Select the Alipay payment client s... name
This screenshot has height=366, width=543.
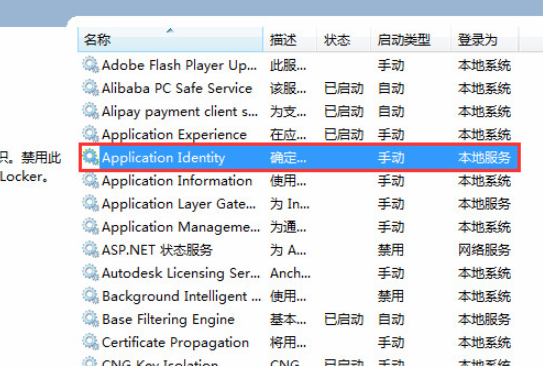(x=180, y=112)
